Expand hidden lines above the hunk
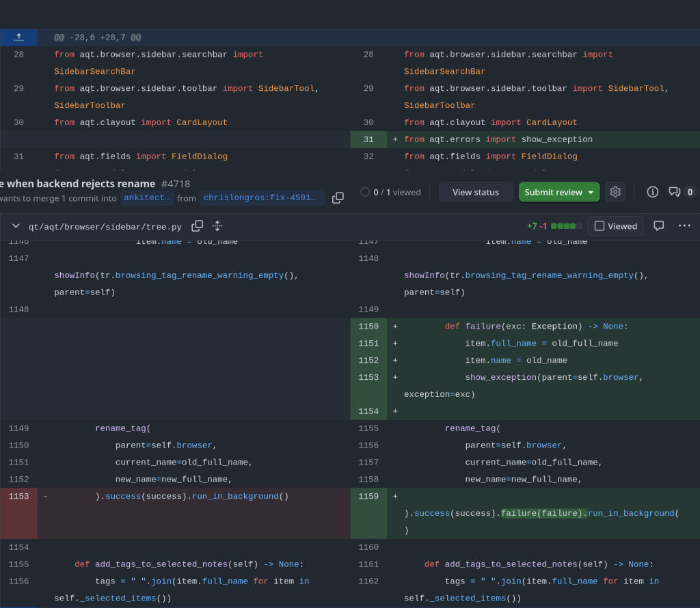 [x=18, y=38]
